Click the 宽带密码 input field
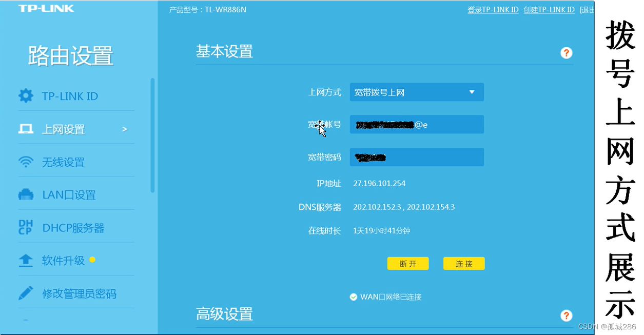This screenshot has width=644, height=335. (417, 157)
